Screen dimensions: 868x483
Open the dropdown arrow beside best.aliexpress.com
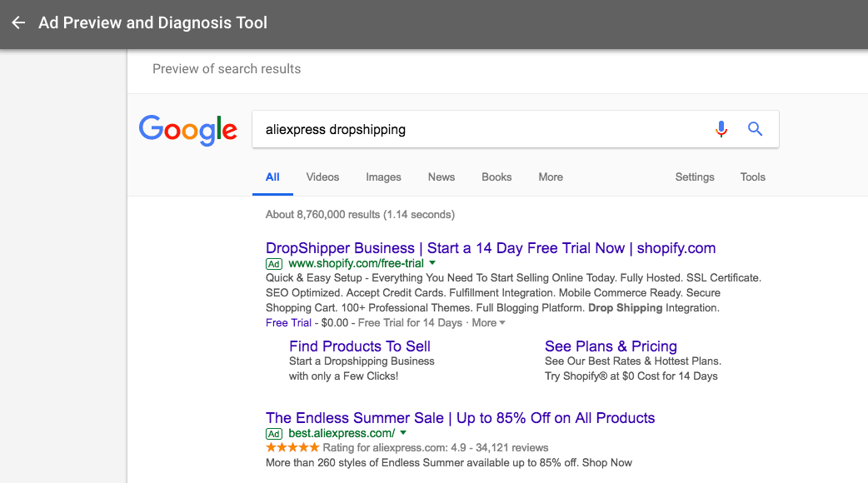coord(403,433)
